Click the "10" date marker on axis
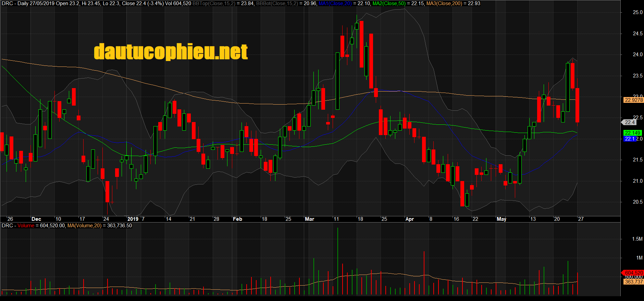Image resolution: width=644 pixels, height=301 pixels. [58, 219]
